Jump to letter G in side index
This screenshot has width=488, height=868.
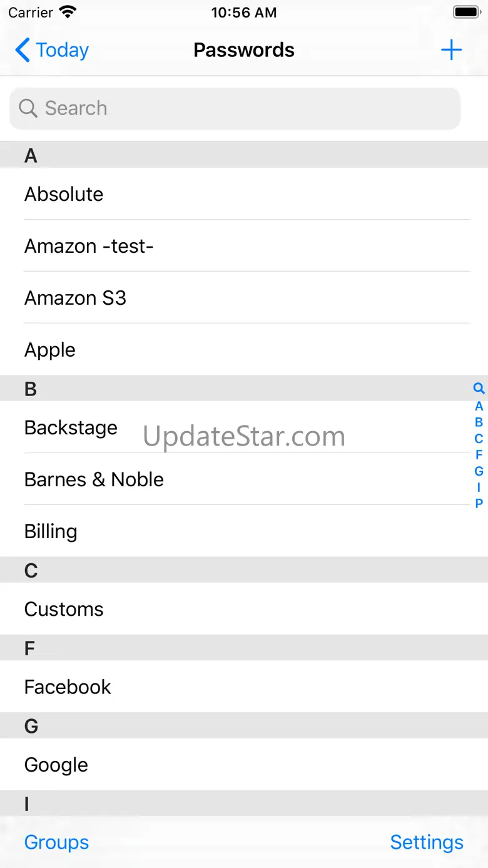point(479,471)
